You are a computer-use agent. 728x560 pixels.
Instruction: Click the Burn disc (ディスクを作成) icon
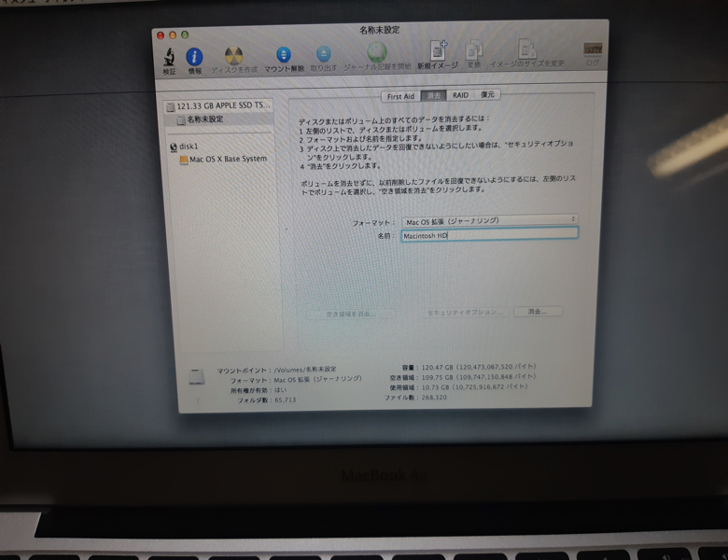234,56
